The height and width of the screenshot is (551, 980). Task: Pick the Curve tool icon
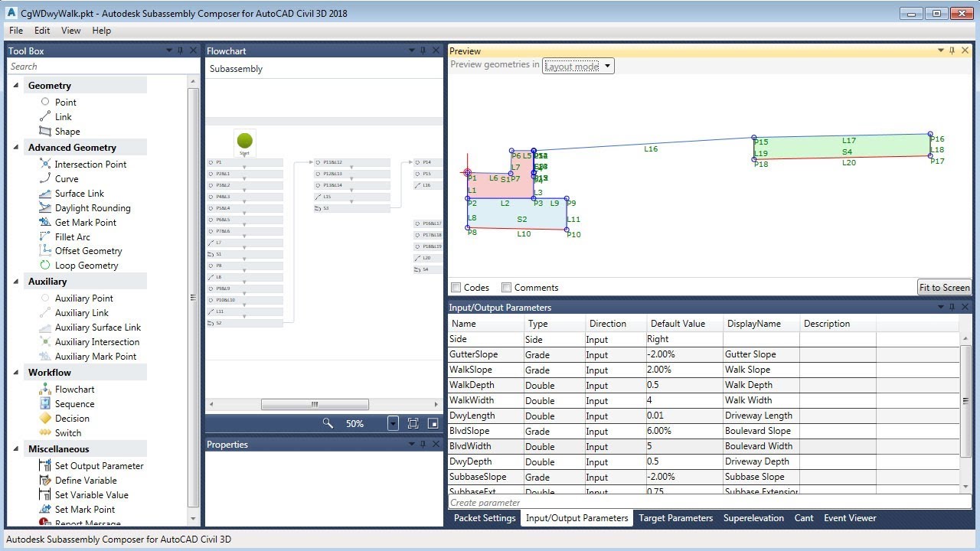tap(45, 178)
